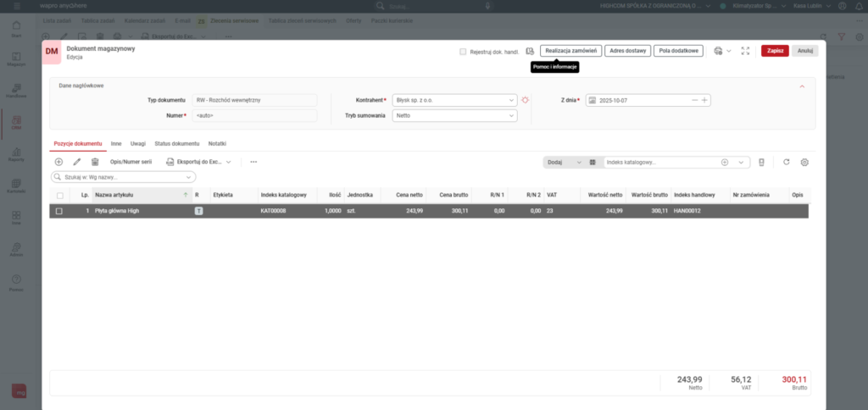Open more options ellipsis in items toolbar
The height and width of the screenshot is (410, 868).
tap(253, 162)
